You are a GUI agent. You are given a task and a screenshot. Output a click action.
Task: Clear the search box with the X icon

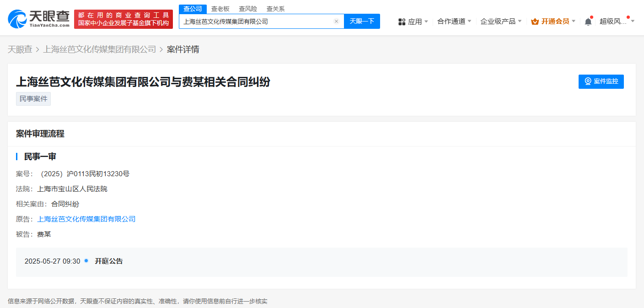[x=336, y=22]
